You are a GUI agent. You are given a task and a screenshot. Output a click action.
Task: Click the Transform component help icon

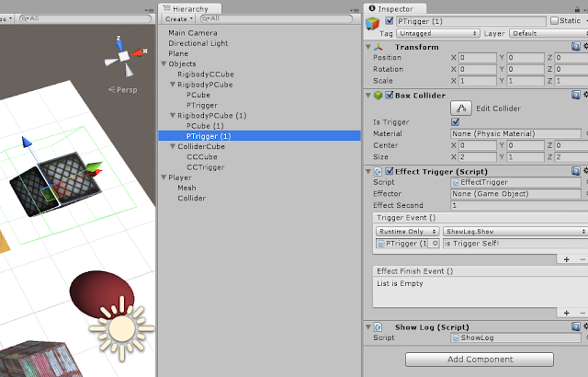576,47
